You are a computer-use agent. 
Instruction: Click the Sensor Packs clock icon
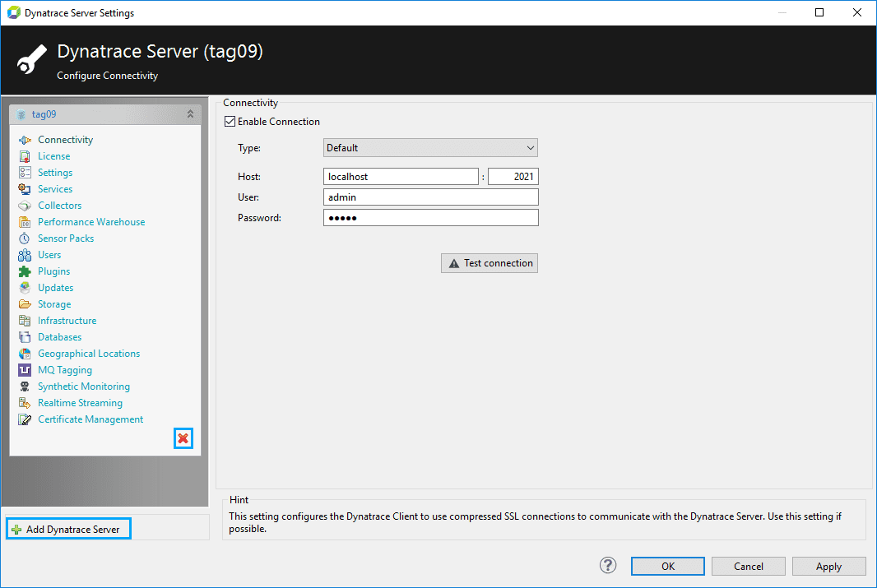coord(25,238)
